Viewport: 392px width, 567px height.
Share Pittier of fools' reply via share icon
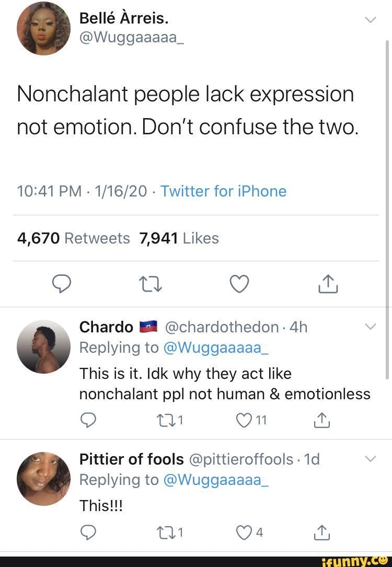[321, 533]
